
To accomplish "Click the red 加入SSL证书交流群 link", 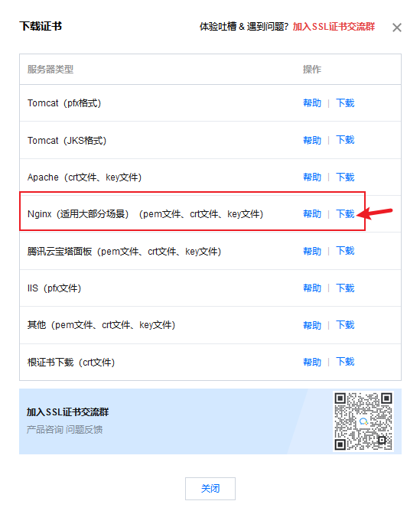I will (334, 27).
